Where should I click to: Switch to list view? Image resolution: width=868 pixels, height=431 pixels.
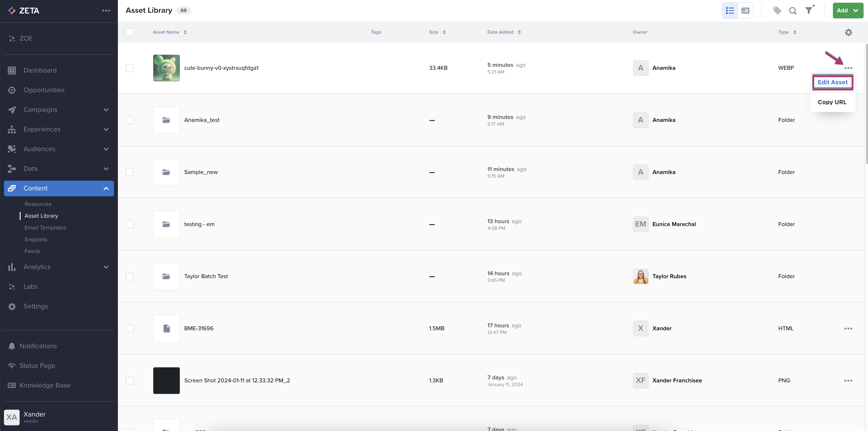pos(730,11)
